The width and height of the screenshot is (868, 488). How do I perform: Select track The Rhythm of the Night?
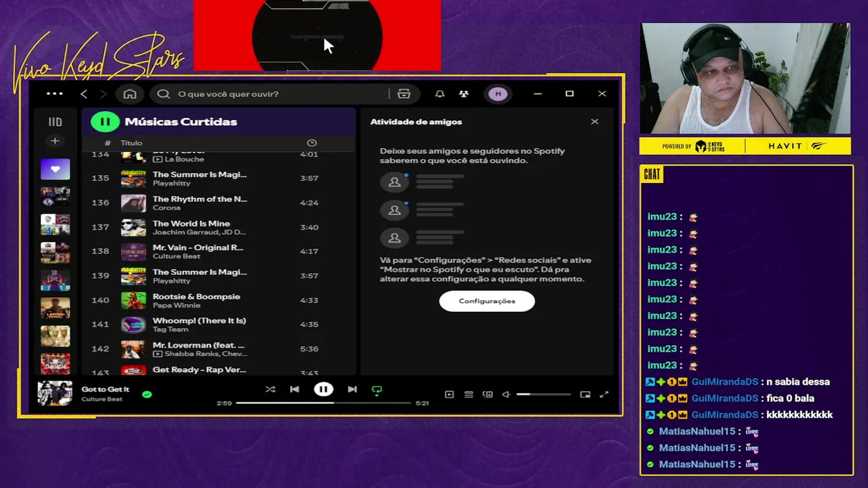pos(218,203)
